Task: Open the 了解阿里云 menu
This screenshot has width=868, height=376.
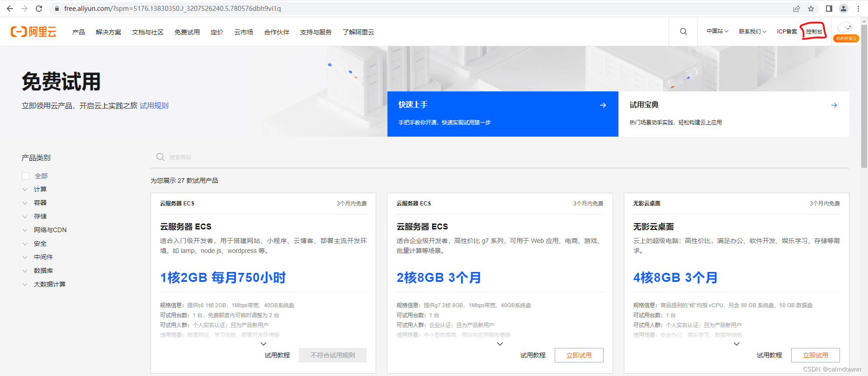Action: coord(359,32)
